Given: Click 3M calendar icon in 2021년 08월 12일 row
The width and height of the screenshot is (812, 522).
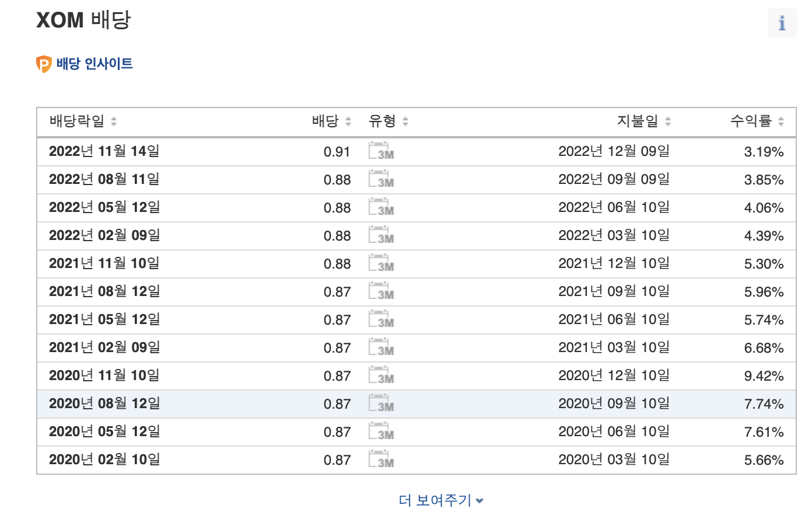Looking at the screenshot, I should coord(381,291).
